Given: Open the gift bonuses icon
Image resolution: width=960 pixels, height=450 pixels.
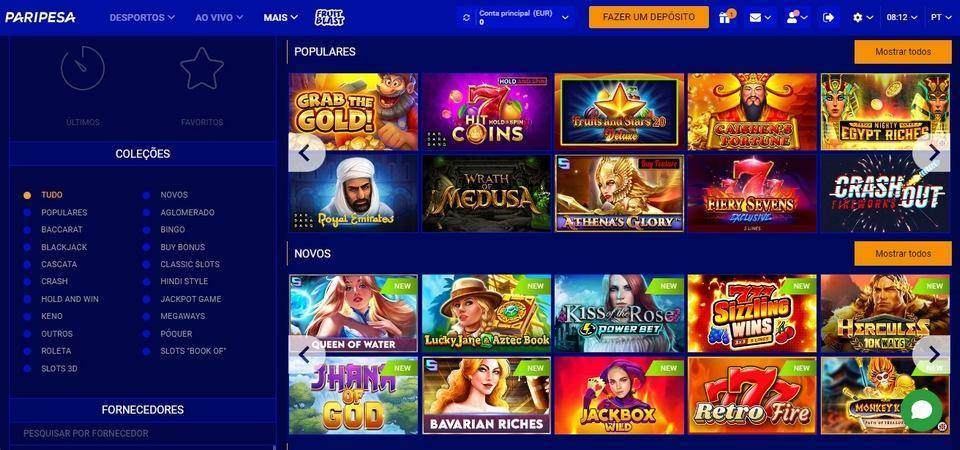Looking at the screenshot, I should pyautogui.click(x=725, y=17).
